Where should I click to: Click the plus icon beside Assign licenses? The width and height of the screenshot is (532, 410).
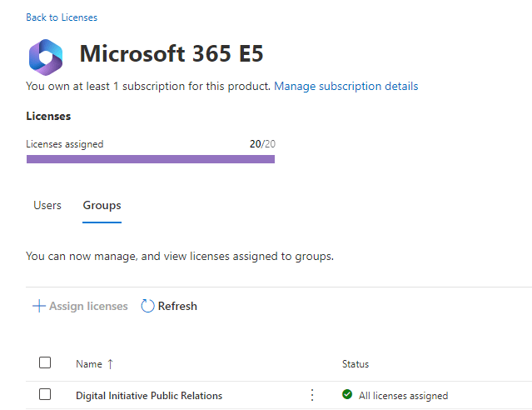coord(38,306)
